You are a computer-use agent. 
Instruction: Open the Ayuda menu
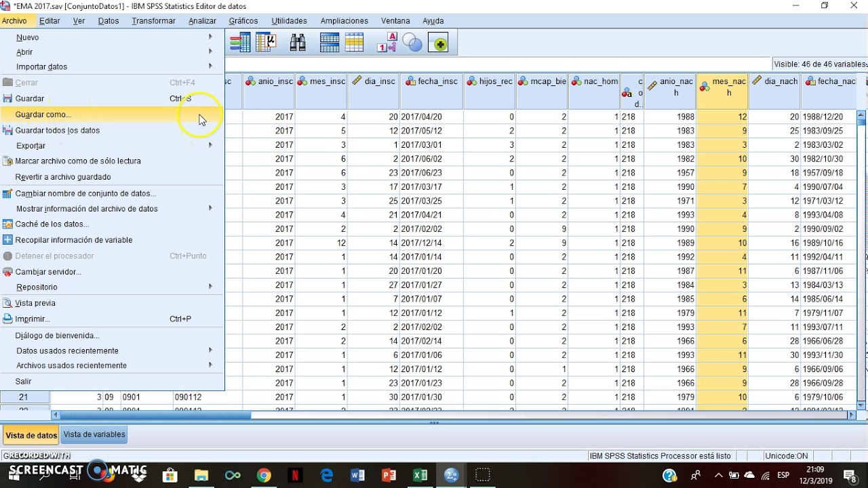click(433, 21)
